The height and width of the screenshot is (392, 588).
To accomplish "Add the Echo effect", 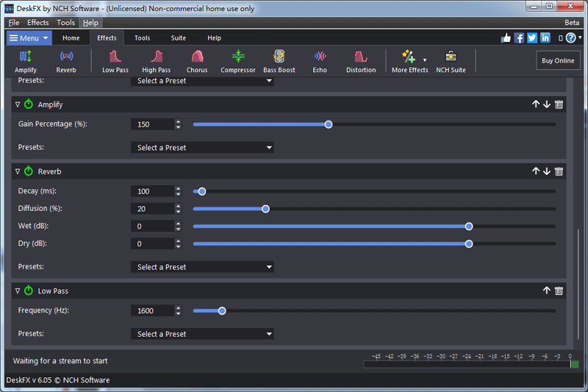I will pyautogui.click(x=320, y=62).
